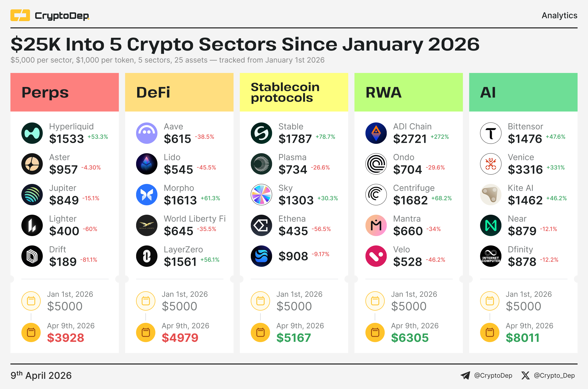Click the Analytics label
The height and width of the screenshot is (389, 588).
(x=559, y=15)
